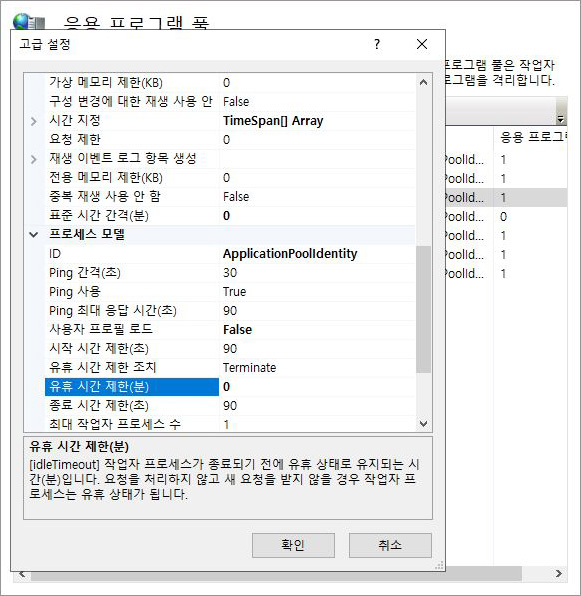Image resolution: width=581 pixels, height=596 pixels.
Task: Expand the 재생 이벤트 로그 항목 생성 row
Action: click(33, 159)
